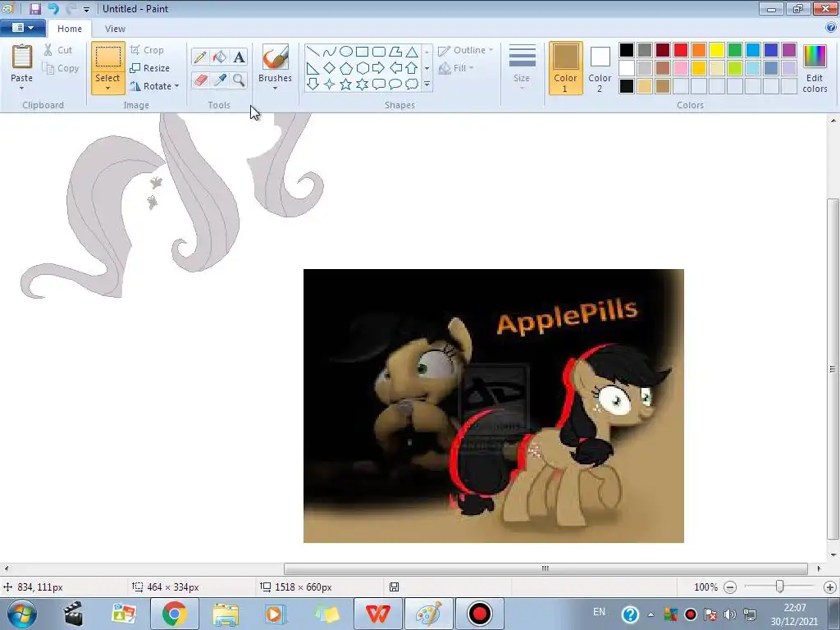Choose the Down arrow shape
The width and height of the screenshot is (840, 630).
point(313,84)
